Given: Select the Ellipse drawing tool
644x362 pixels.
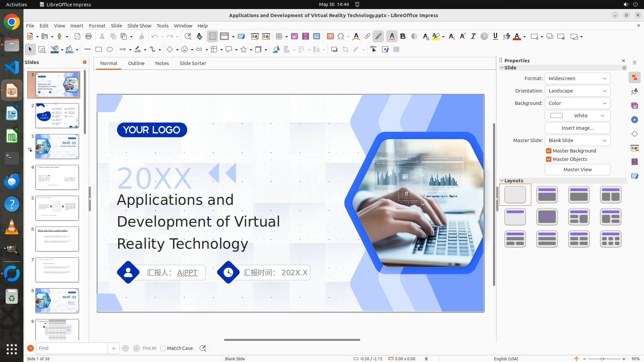Looking at the screenshot, I should click(x=110, y=50).
